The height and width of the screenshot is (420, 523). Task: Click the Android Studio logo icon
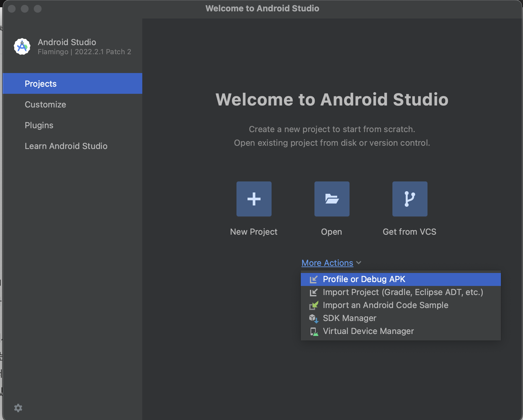click(22, 46)
